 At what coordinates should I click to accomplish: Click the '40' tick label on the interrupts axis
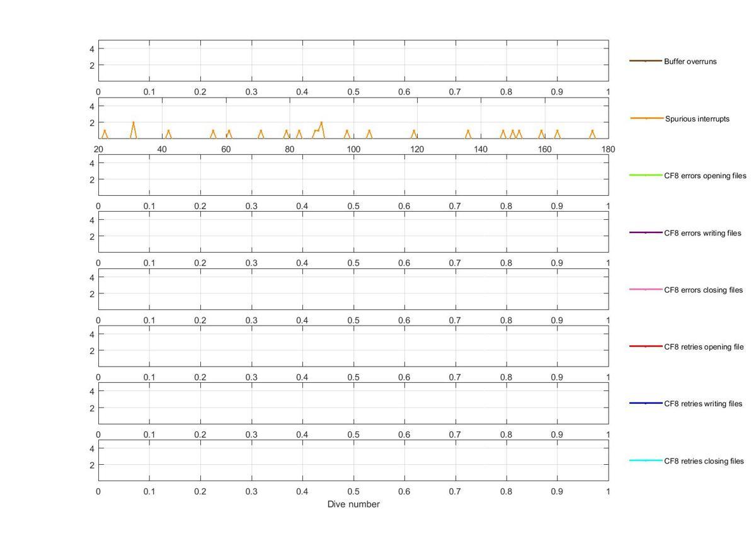click(x=162, y=149)
